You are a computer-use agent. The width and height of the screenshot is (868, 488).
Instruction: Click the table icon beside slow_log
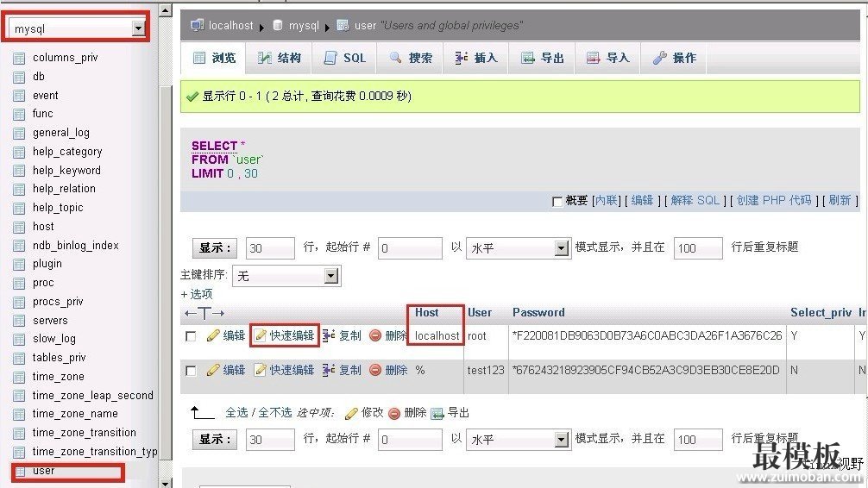pos(19,339)
